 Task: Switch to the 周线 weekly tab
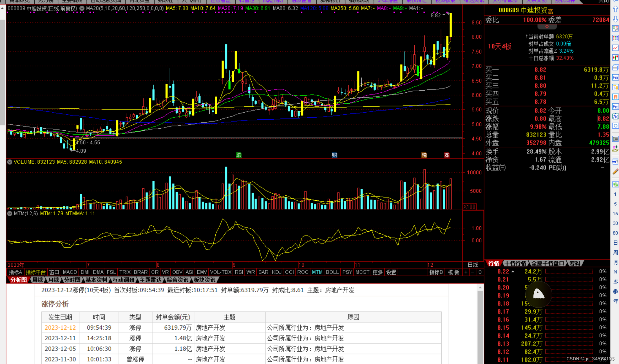click(37, 280)
